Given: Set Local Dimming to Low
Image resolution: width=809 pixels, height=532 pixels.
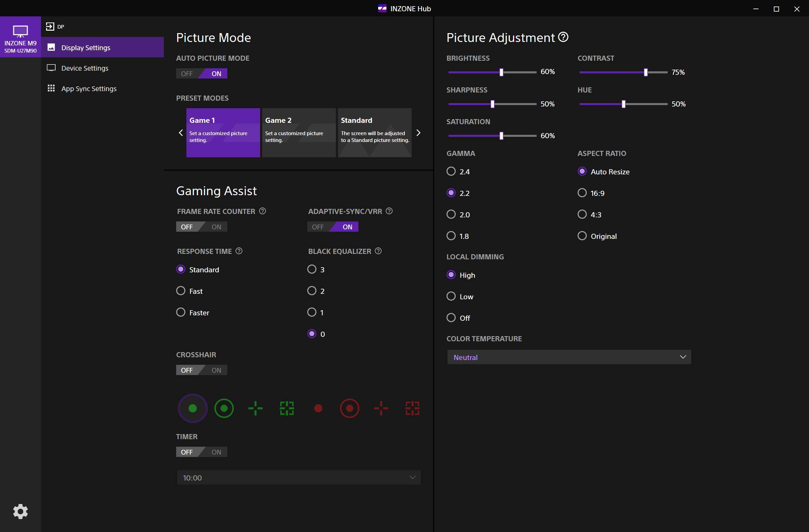Looking at the screenshot, I should 451,296.
